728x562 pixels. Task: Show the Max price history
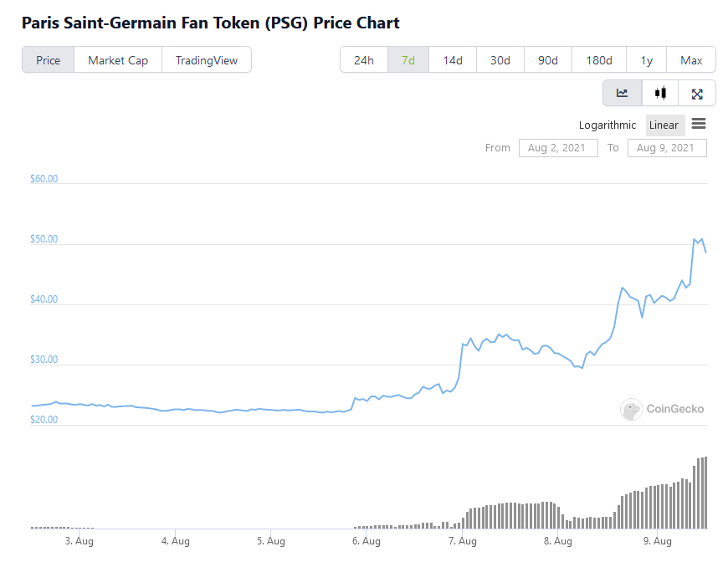pos(691,59)
